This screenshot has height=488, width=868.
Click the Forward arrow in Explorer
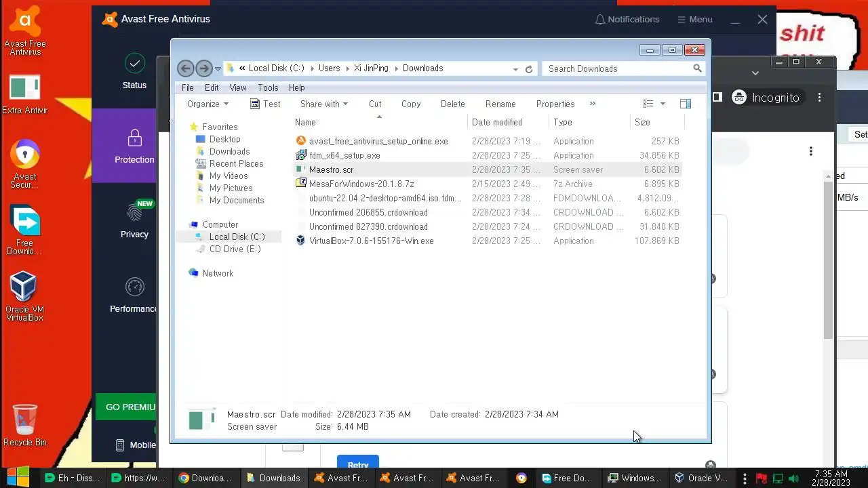click(203, 68)
